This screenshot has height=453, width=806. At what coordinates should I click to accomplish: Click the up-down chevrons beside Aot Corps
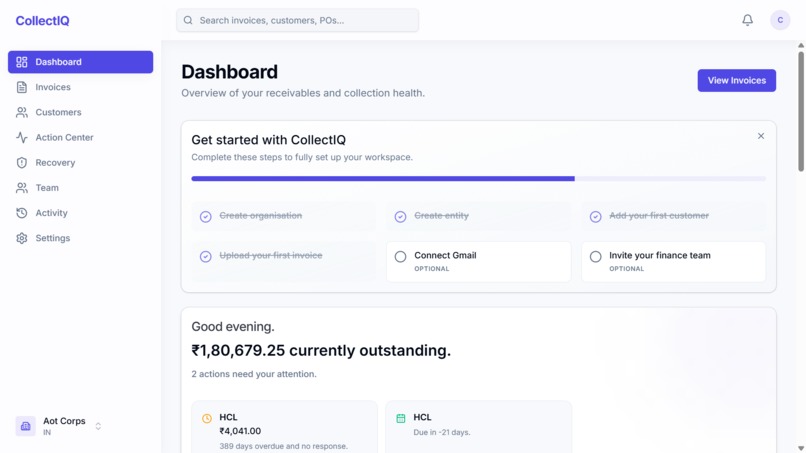pyautogui.click(x=98, y=426)
